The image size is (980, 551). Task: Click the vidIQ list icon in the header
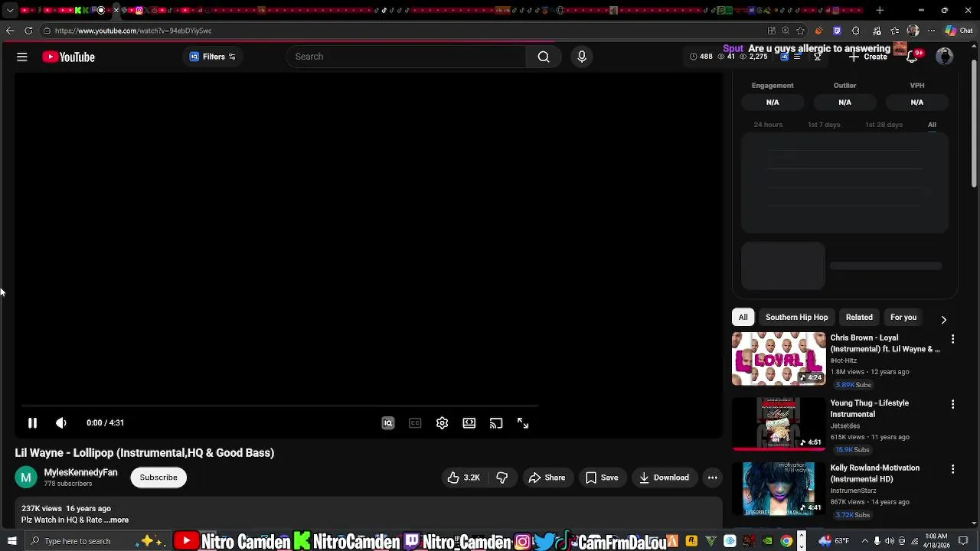(797, 57)
